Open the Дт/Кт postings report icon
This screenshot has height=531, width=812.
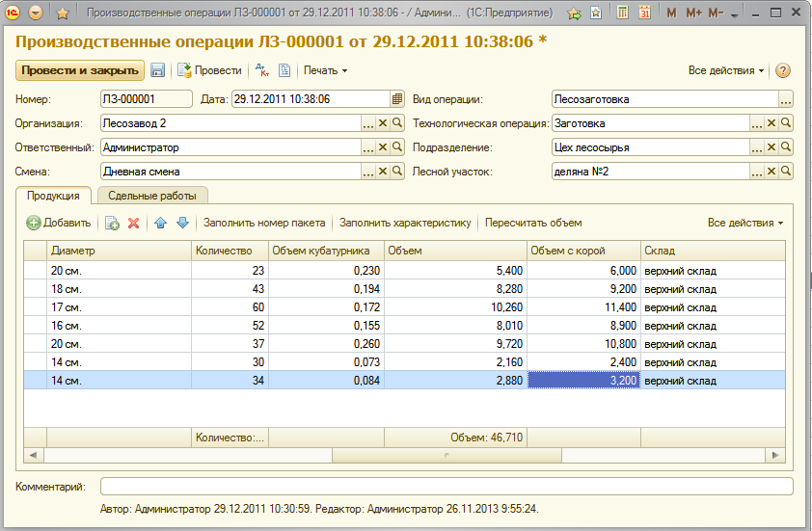(262, 70)
